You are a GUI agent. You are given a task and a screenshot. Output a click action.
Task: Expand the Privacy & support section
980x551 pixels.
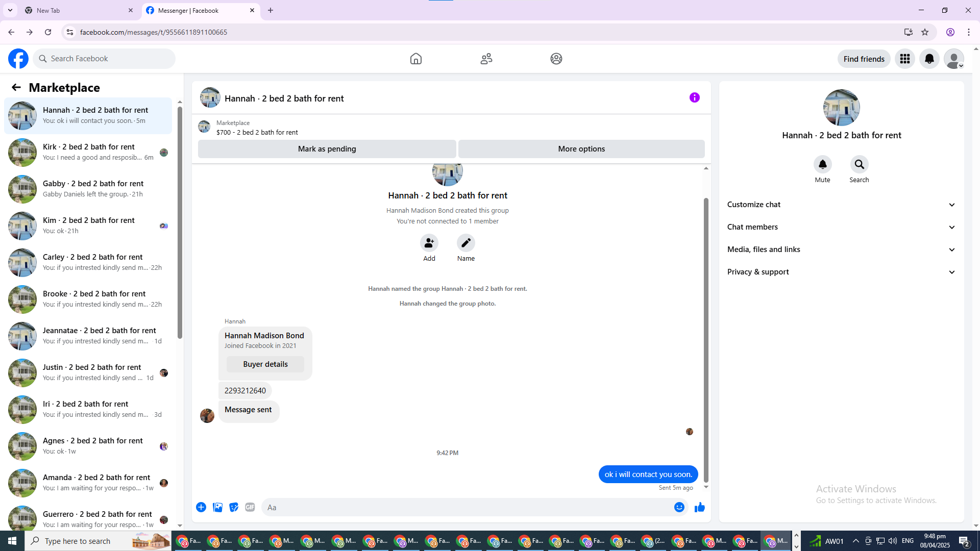pyautogui.click(x=841, y=272)
